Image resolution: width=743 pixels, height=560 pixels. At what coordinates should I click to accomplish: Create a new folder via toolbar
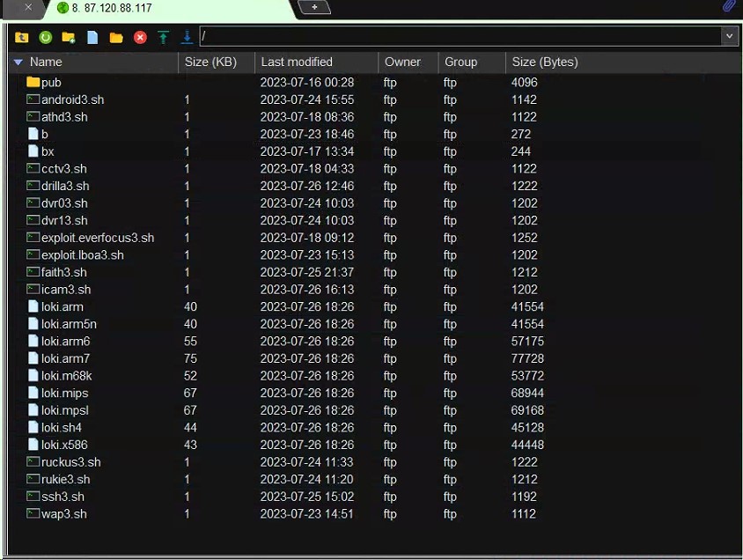pos(69,37)
